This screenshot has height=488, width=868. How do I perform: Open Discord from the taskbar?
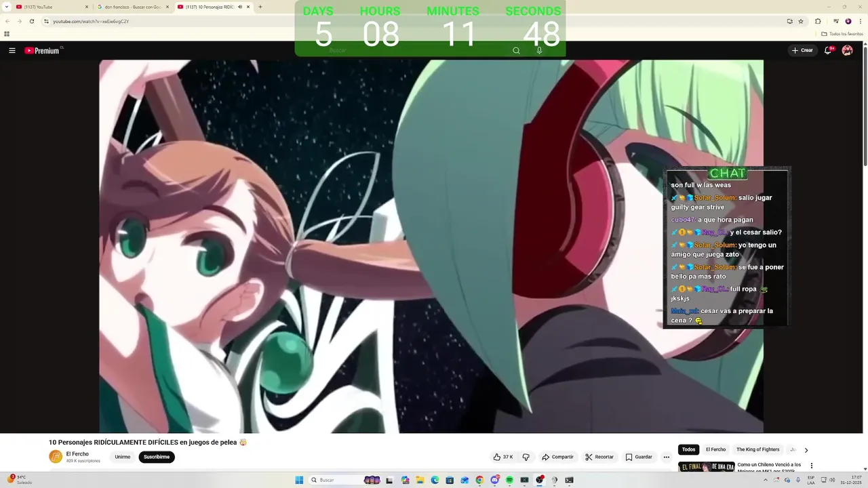tap(494, 480)
